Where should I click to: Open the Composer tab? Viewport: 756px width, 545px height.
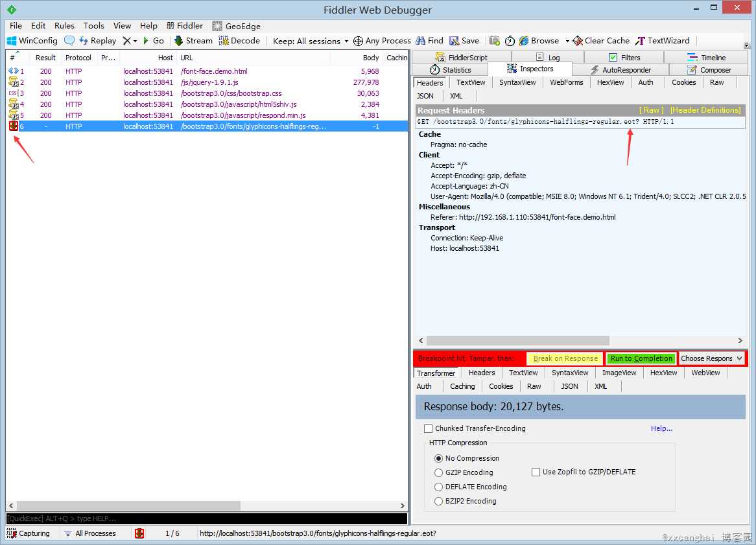[709, 70]
